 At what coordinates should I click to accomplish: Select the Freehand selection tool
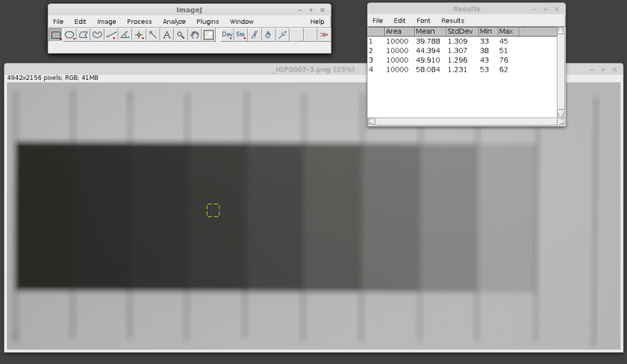click(x=97, y=35)
